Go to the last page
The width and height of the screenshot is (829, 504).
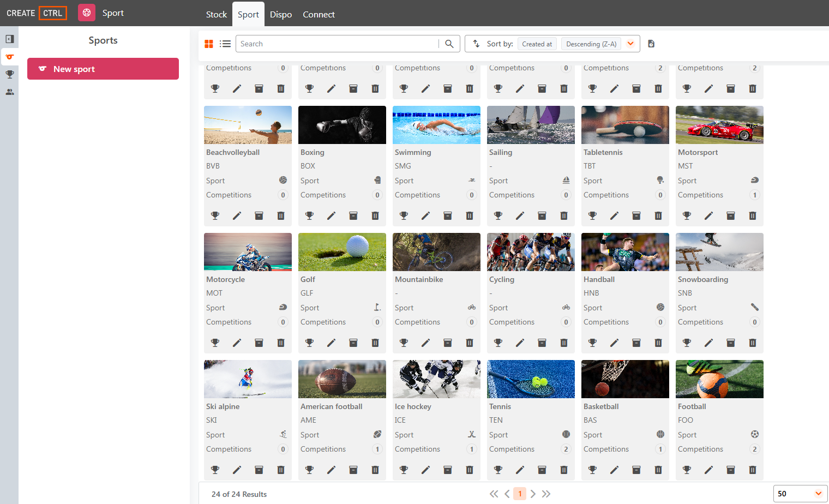click(546, 494)
